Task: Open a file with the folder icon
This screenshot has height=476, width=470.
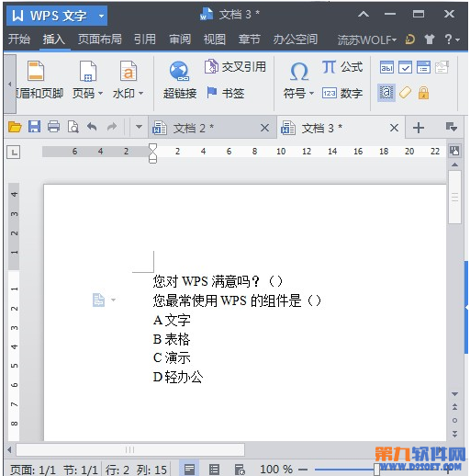Action: coord(15,127)
